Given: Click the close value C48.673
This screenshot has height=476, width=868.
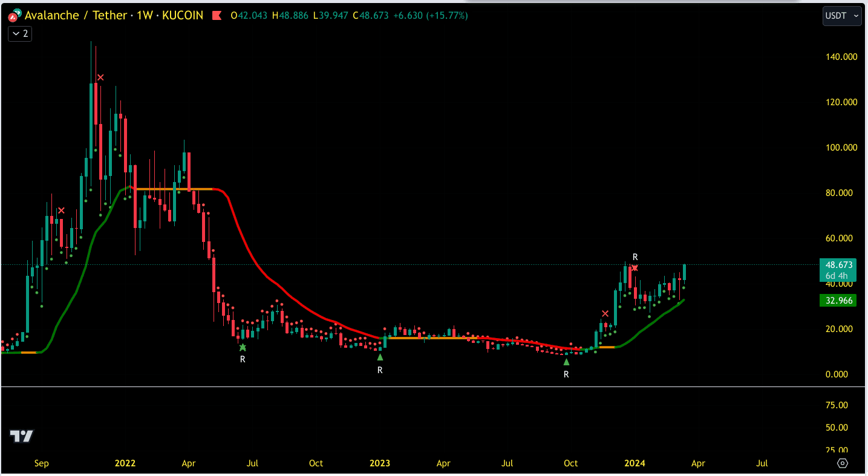Looking at the screenshot, I should coord(371,16).
